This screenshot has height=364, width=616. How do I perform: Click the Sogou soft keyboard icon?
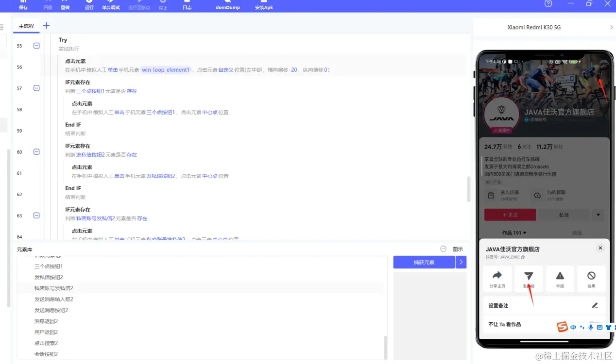coord(599,328)
